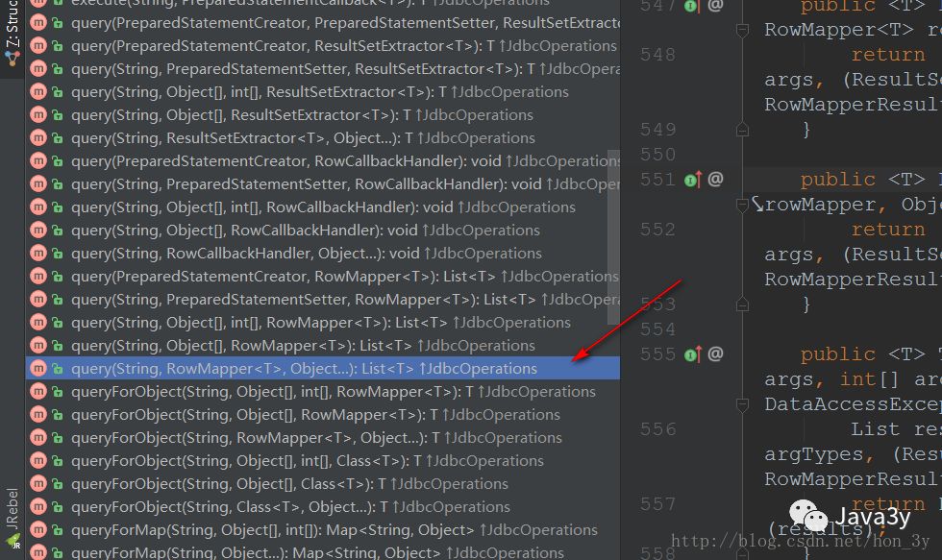Click the 'public <T>' text on line 555
The image size is (942, 560).
pos(863,354)
